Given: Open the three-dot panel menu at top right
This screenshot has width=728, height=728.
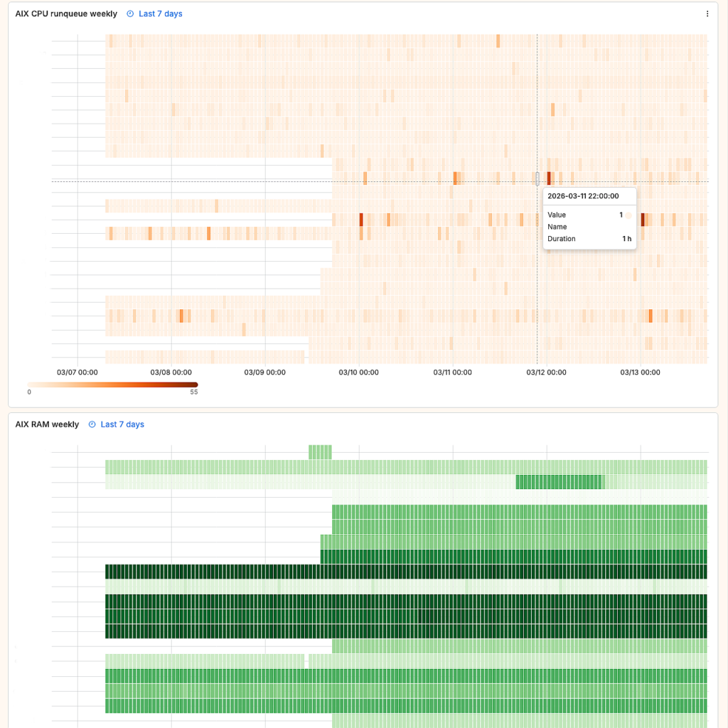Looking at the screenshot, I should point(707,13).
